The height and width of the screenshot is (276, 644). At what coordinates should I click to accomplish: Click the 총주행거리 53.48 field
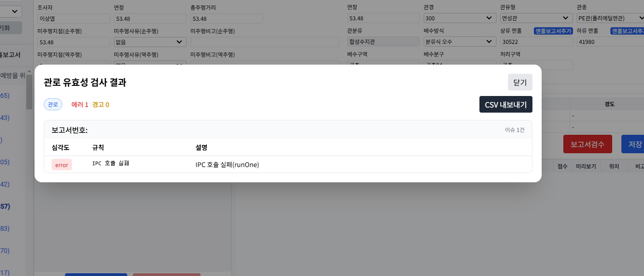coord(226,18)
